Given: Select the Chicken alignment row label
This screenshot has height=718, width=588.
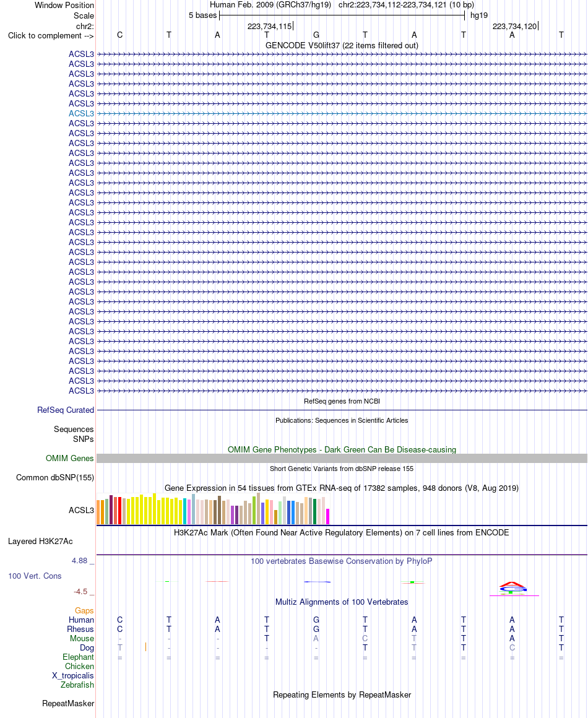Looking at the screenshot, I should coord(79,666).
